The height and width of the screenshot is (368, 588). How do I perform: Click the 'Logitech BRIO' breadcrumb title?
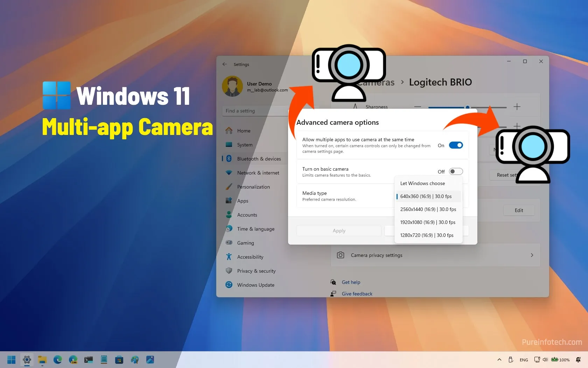pos(440,82)
